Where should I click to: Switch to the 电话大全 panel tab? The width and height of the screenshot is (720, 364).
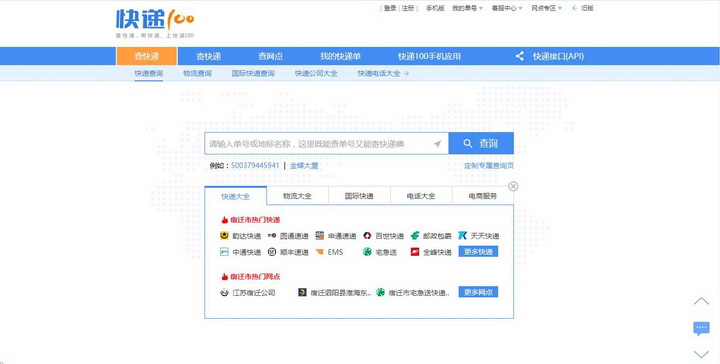421,196
